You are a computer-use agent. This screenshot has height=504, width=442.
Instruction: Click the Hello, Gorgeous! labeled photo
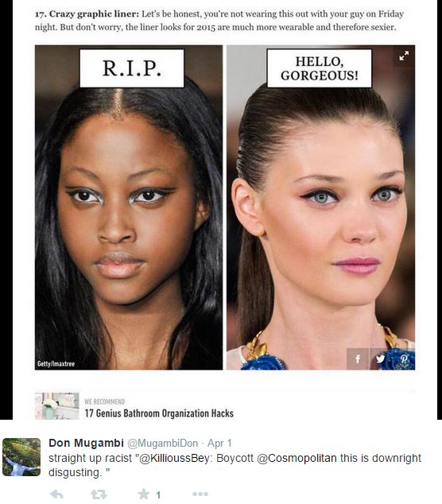tap(320, 207)
